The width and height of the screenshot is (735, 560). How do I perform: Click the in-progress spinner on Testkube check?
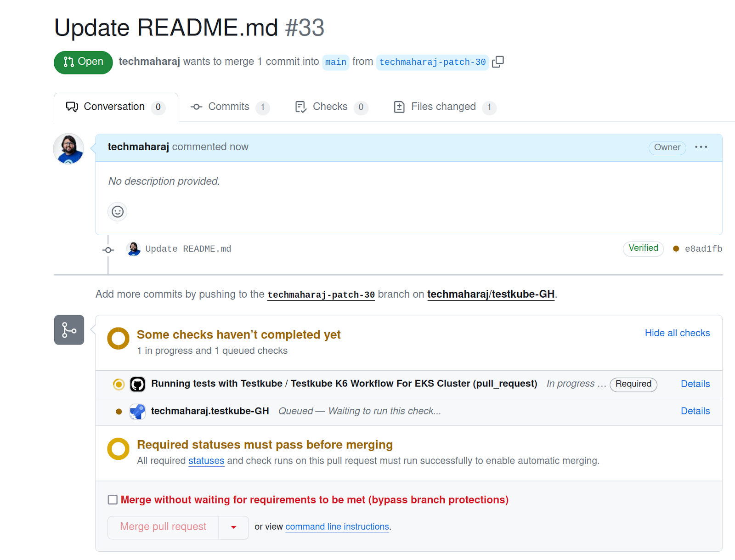pos(119,384)
